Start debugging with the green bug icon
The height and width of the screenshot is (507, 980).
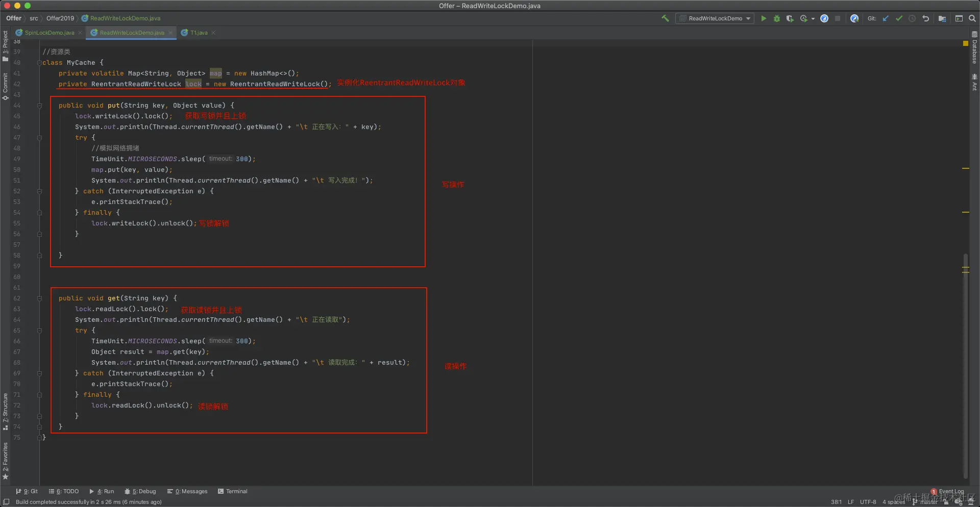coord(777,18)
